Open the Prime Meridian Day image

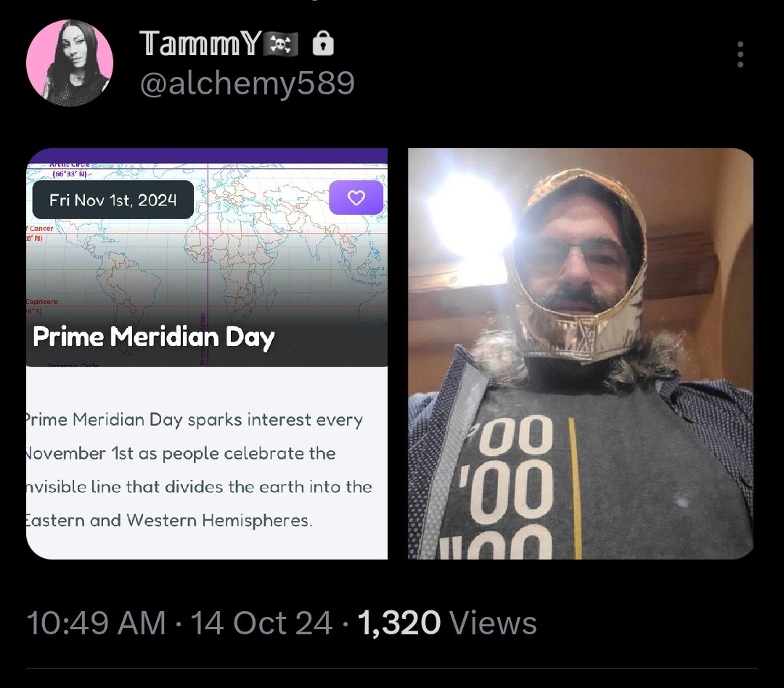point(207,353)
